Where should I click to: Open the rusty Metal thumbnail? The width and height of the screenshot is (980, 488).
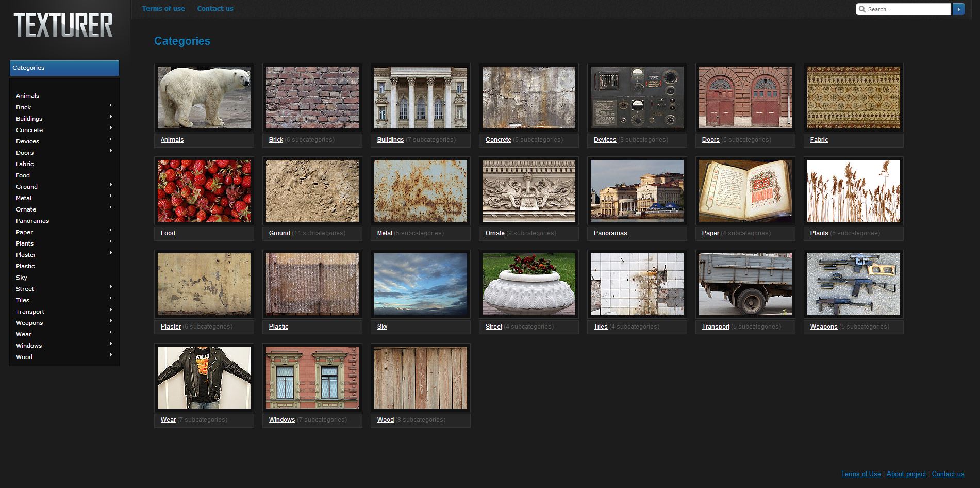(x=421, y=191)
